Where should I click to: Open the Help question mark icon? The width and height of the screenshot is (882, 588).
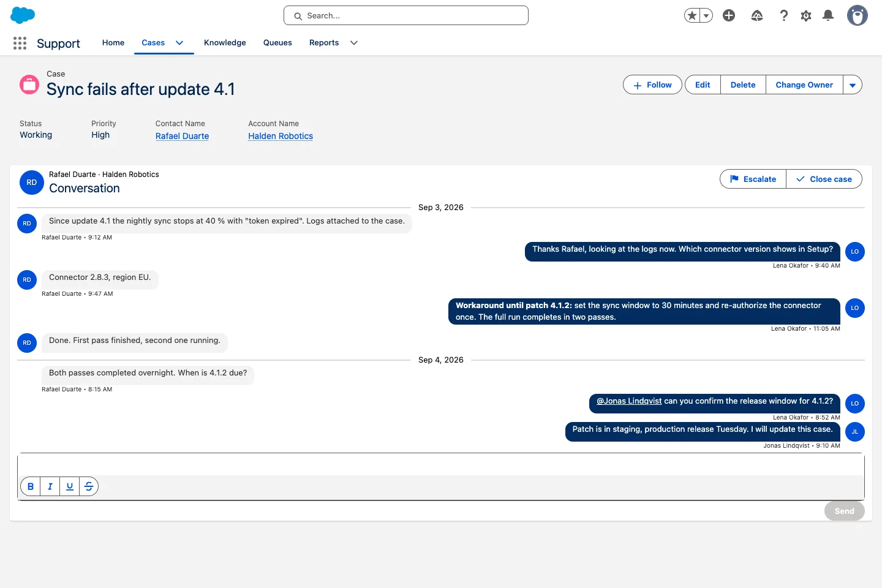(x=783, y=15)
